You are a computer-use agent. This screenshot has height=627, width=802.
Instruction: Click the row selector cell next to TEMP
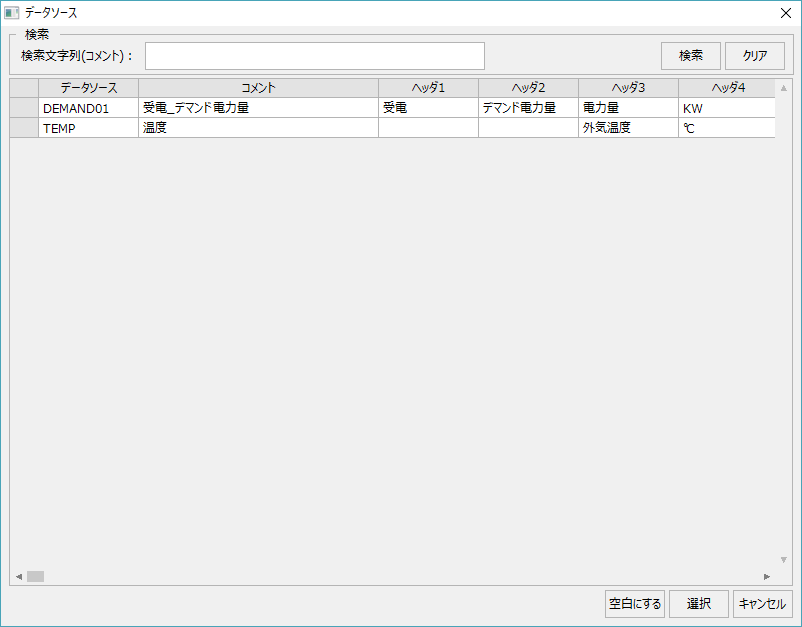coord(24,128)
